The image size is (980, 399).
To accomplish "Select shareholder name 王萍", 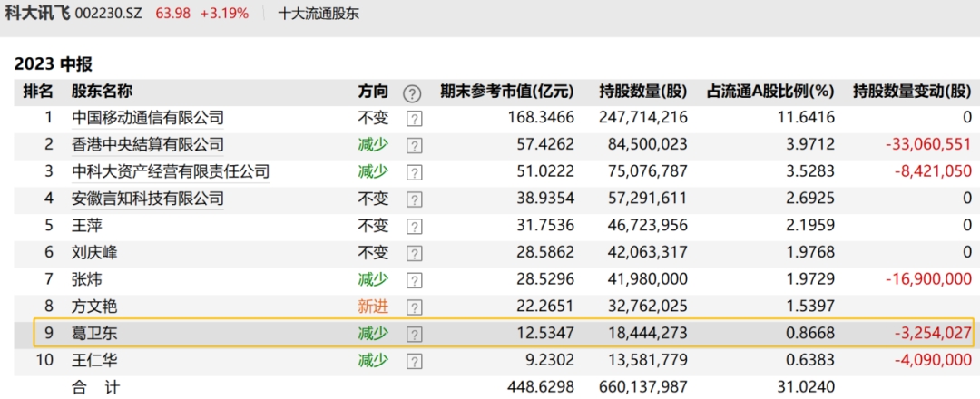I will click(x=87, y=226).
